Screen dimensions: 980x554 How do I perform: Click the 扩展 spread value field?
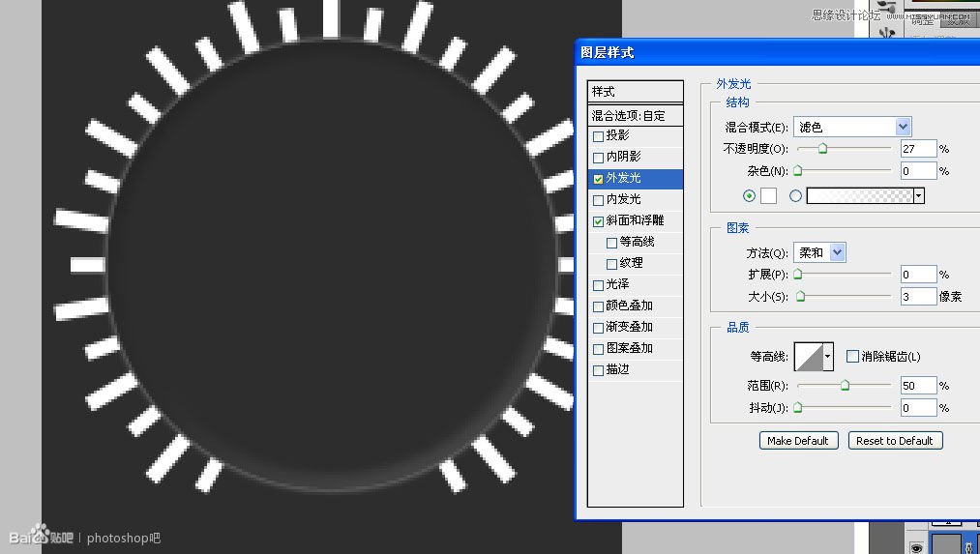(919, 275)
